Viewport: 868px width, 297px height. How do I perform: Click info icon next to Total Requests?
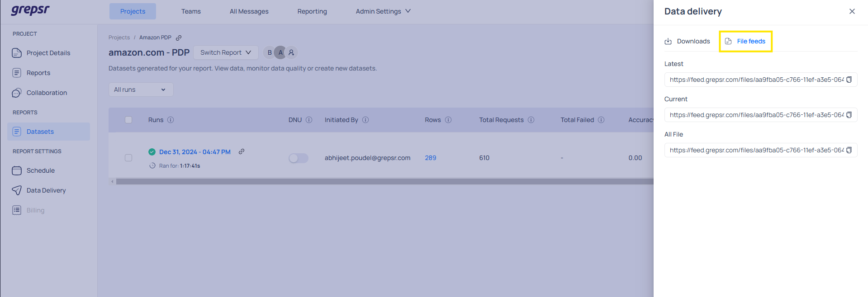(531, 120)
